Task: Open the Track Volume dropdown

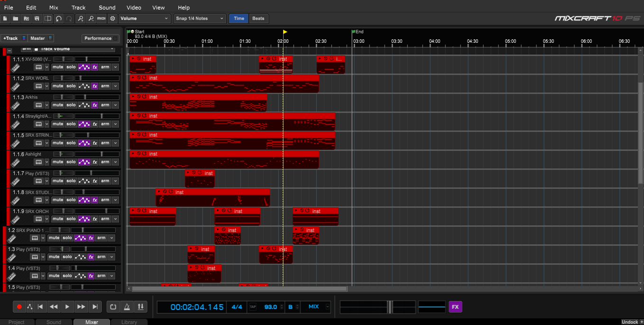Action: coord(78,49)
